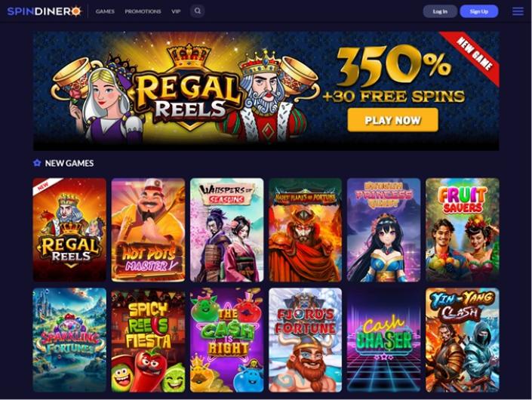Select the Fruit Savers game thumbnail
The height and width of the screenshot is (400, 532).
[463, 230]
